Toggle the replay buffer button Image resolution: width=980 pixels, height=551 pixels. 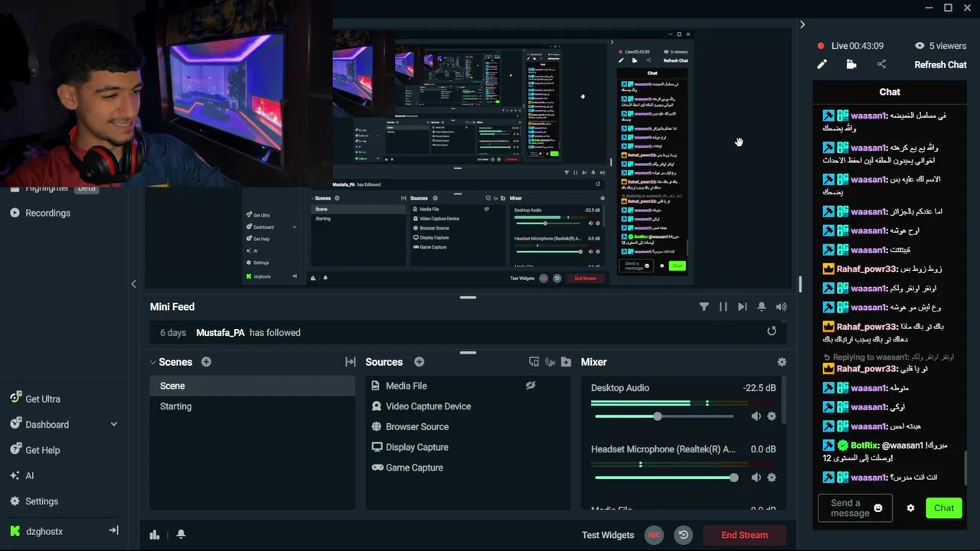684,535
